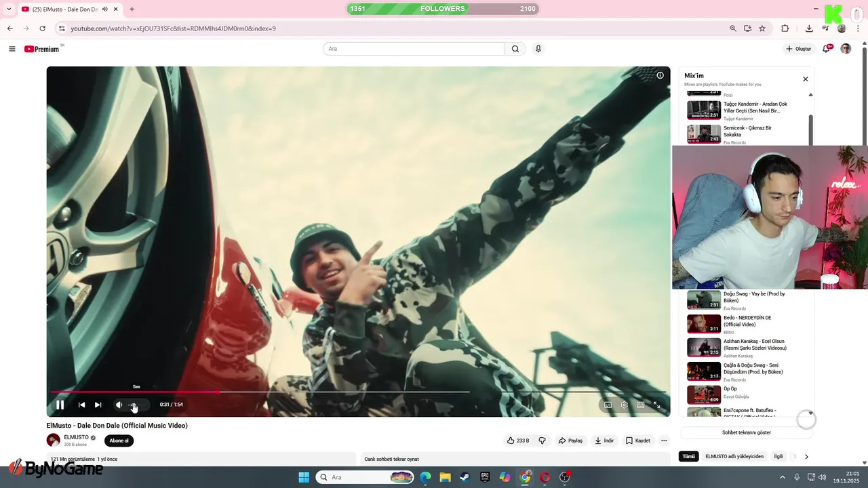Open the YouTube account avatar menu
Screen dimensions: 868x488
[846, 49]
